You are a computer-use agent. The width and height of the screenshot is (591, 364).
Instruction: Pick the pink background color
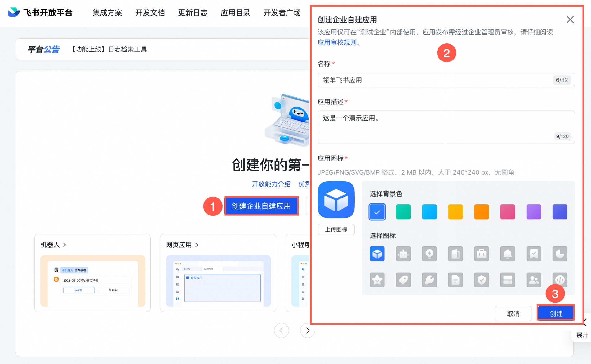click(508, 212)
